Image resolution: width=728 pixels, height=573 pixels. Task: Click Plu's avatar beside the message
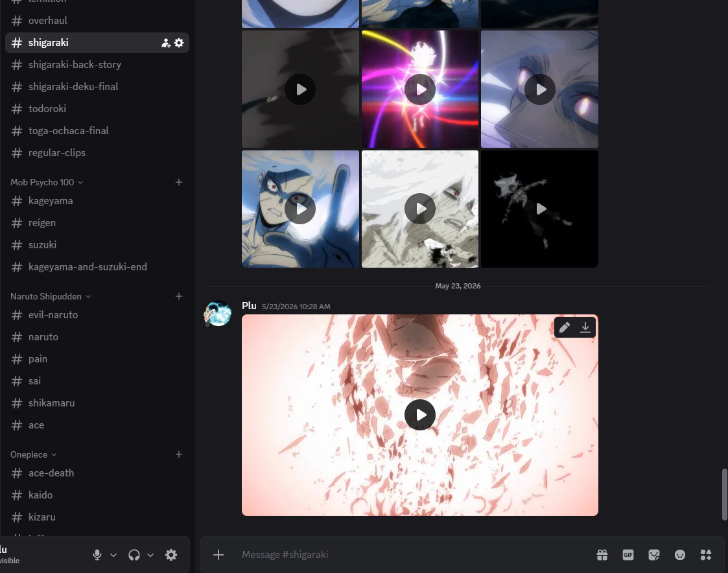pyautogui.click(x=218, y=314)
